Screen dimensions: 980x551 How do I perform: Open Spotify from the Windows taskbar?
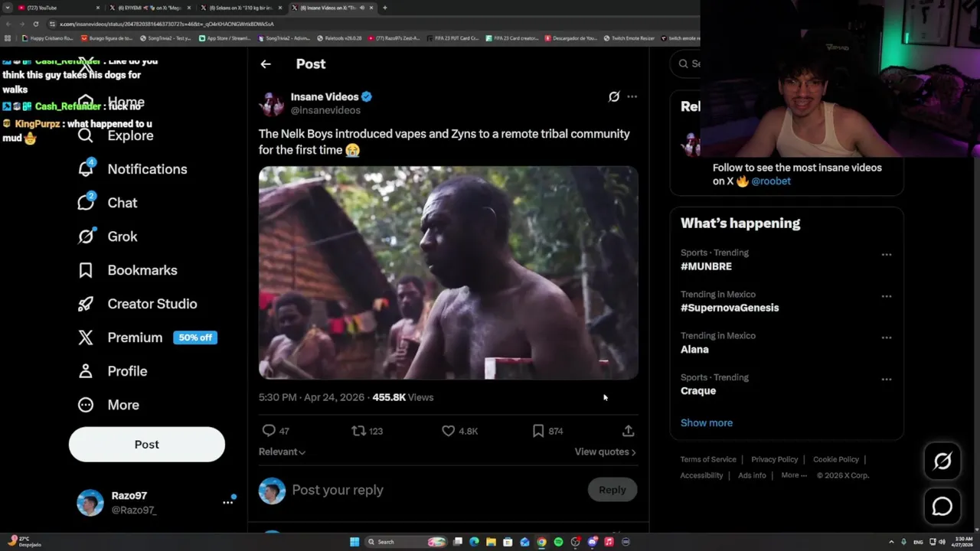click(x=558, y=542)
